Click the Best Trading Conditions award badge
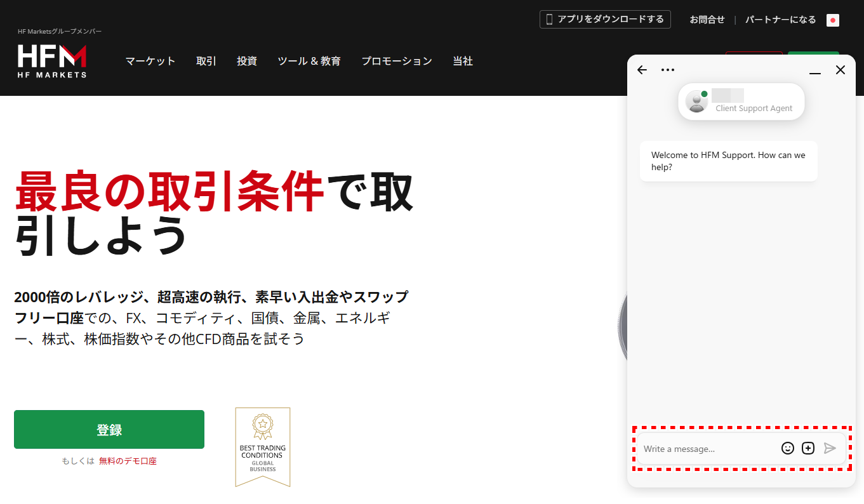The width and height of the screenshot is (864, 504). click(263, 447)
